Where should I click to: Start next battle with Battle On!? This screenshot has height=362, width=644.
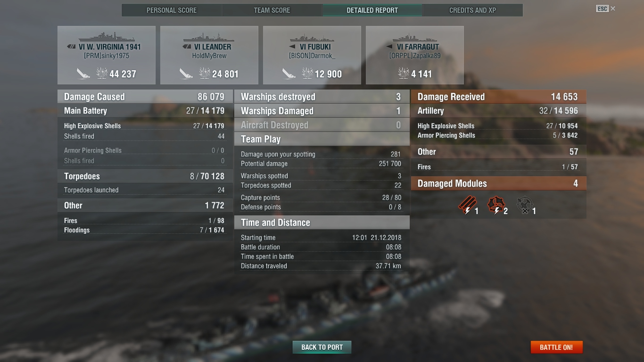[x=556, y=347]
